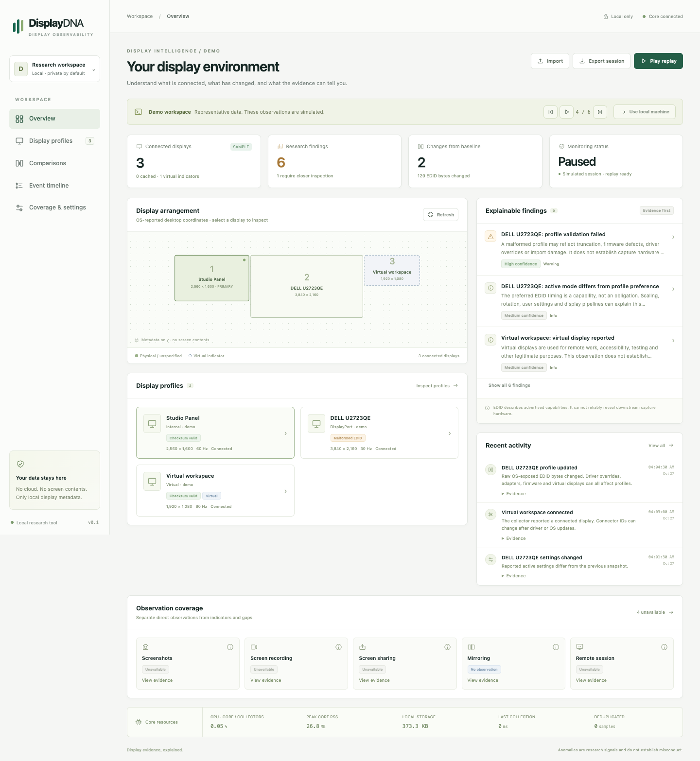This screenshot has width=700, height=761.
Task: Open the Overview sidebar item
Action: pyautogui.click(x=54, y=119)
